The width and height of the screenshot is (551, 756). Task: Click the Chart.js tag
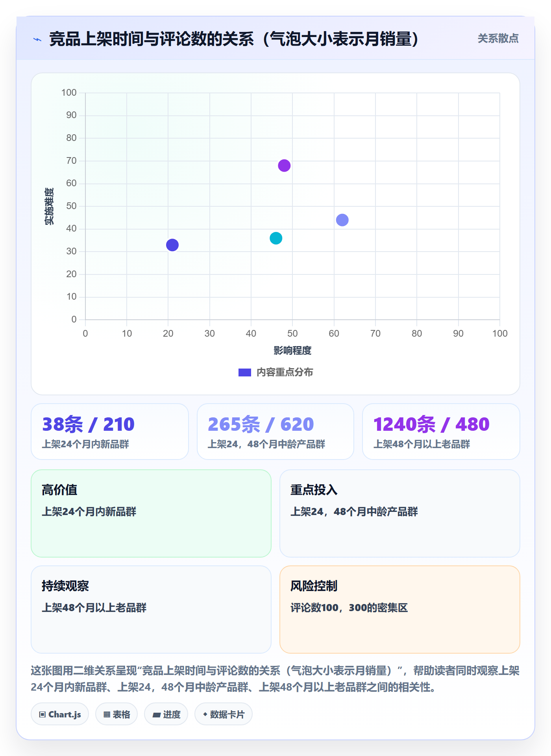click(60, 714)
